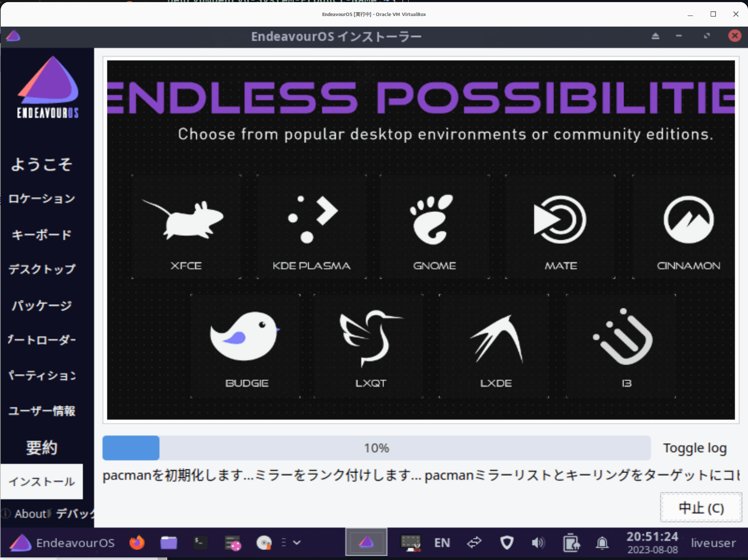Open the liveuser session menu
The height and width of the screenshot is (560, 748).
tap(713, 543)
